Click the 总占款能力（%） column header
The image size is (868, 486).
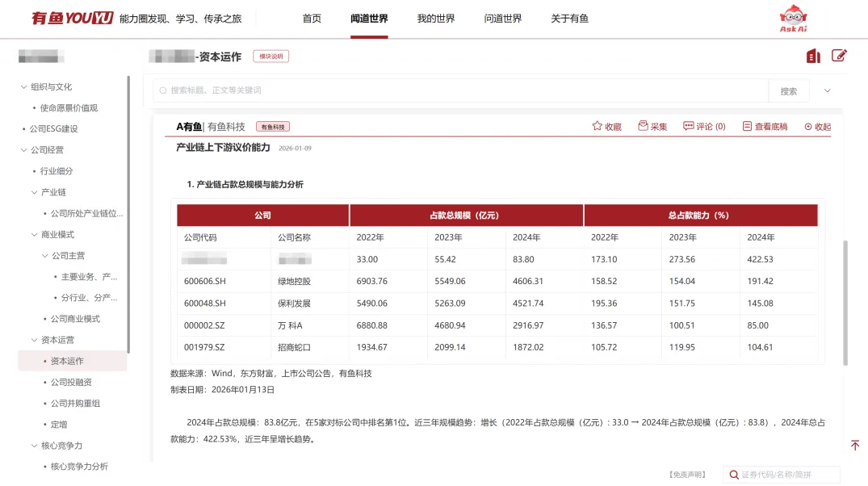701,216
